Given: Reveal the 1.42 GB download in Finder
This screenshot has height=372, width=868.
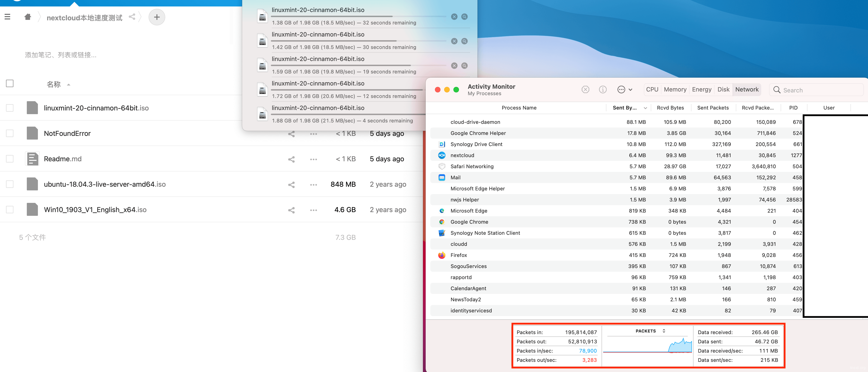Looking at the screenshot, I should 464,41.
